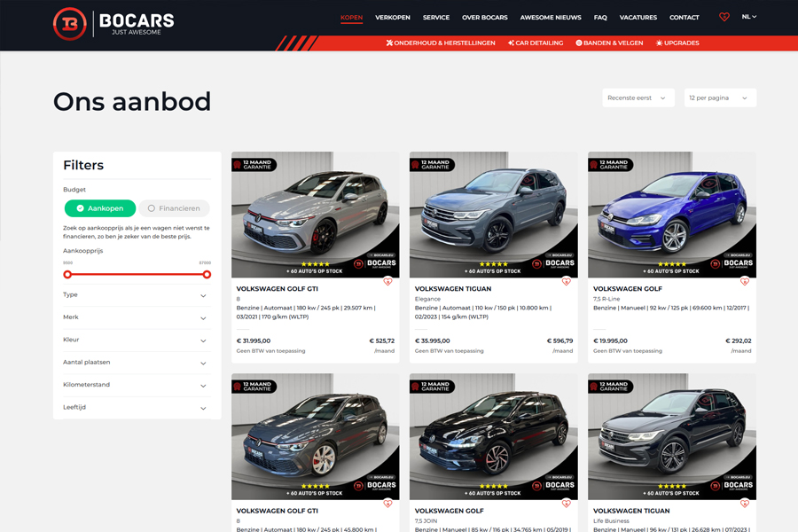Click the gear icon beside Upgrades
Screen dimensions: 798x532
click(x=659, y=43)
